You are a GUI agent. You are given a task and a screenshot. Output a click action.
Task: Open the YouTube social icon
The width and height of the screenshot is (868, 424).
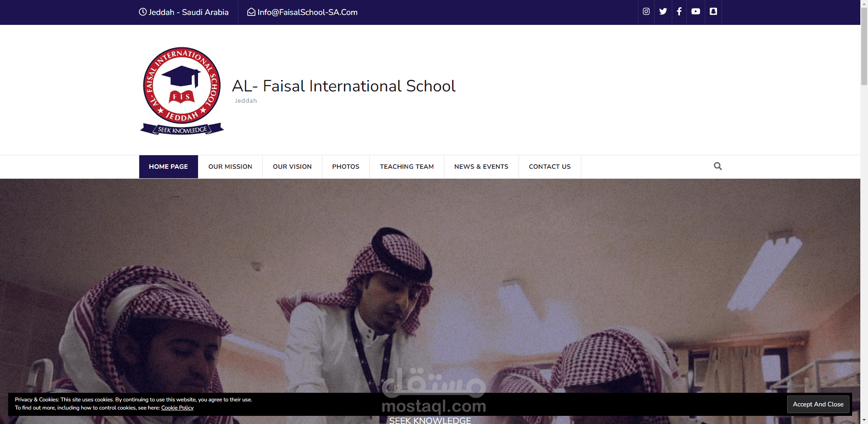click(x=696, y=12)
